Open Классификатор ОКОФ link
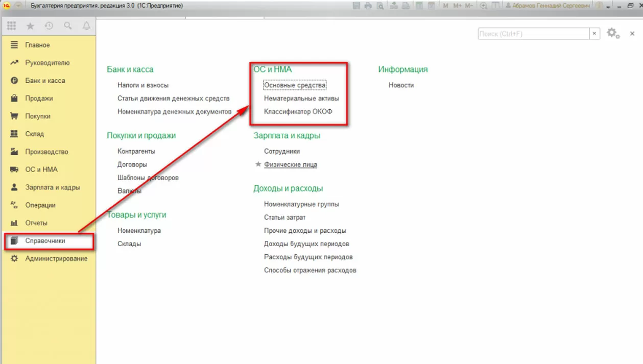643x364 pixels. click(298, 112)
